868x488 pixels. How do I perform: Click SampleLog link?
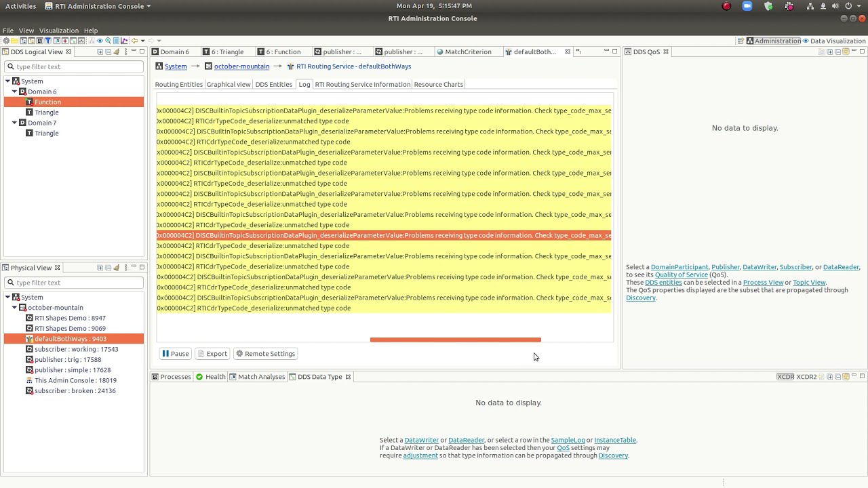coord(568,440)
